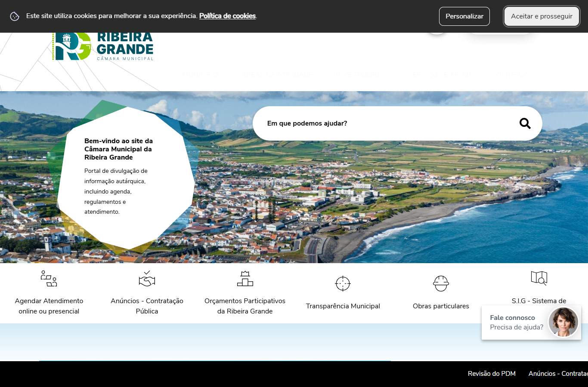Image resolution: width=588 pixels, height=387 pixels.
Task: Open the S.I.G - Sistema de link
Action: click(x=539, y=301)
